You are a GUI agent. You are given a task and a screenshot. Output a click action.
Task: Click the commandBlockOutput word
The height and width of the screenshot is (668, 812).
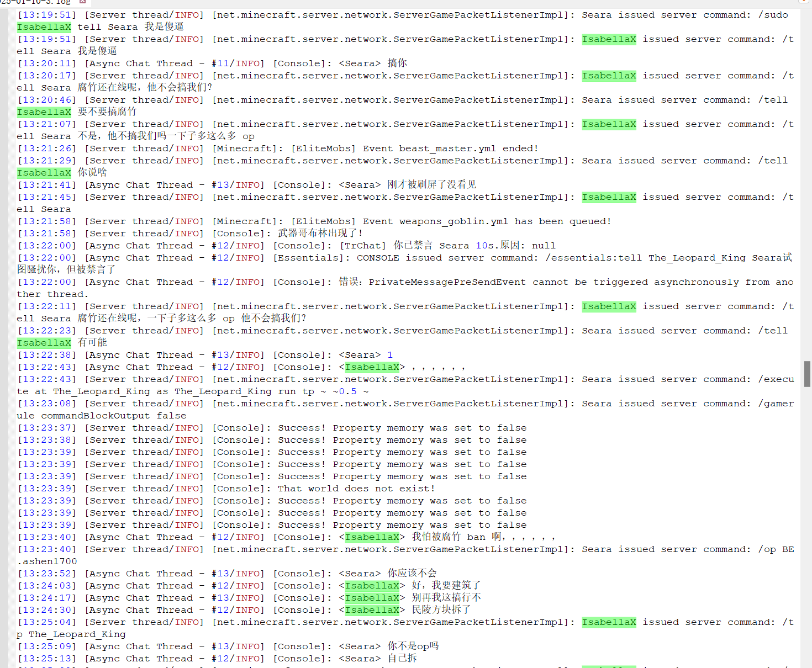coord(95,416)
